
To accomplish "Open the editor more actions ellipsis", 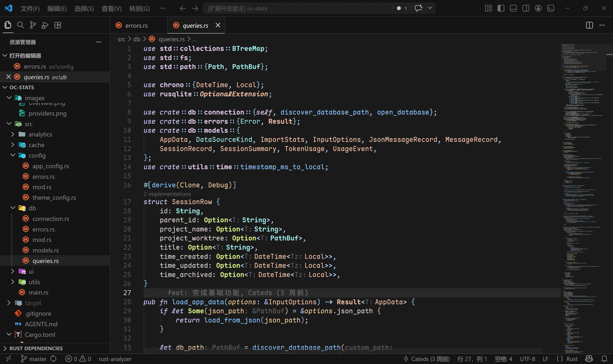I will coord(602,25).
